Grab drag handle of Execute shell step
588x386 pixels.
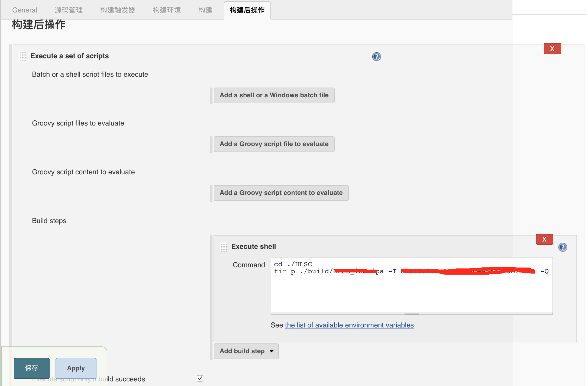[x=224, y=247]
